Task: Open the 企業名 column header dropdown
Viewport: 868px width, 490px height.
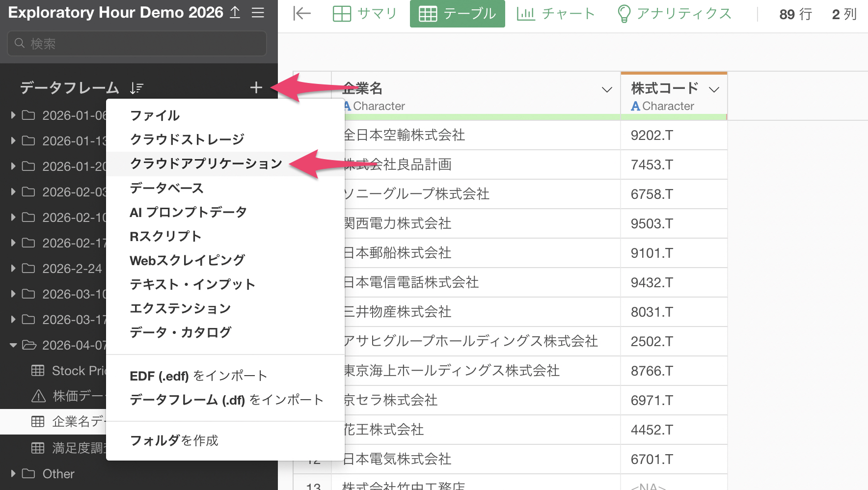Action: pos(607,89)
